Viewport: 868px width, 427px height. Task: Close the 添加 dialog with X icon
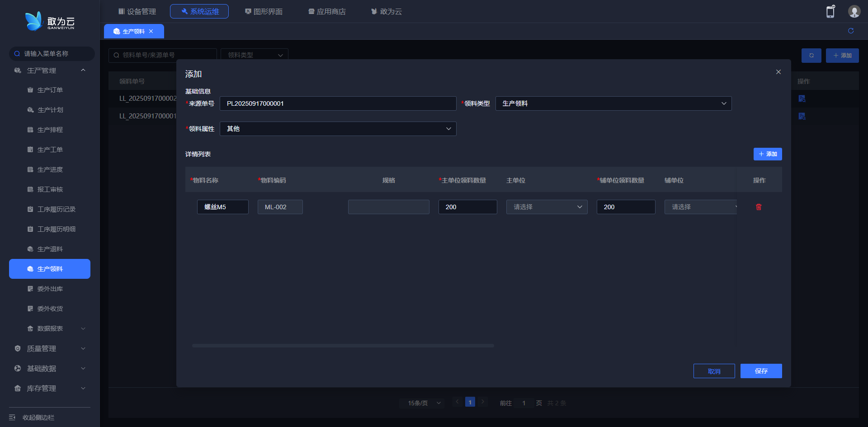click(778, 72)
